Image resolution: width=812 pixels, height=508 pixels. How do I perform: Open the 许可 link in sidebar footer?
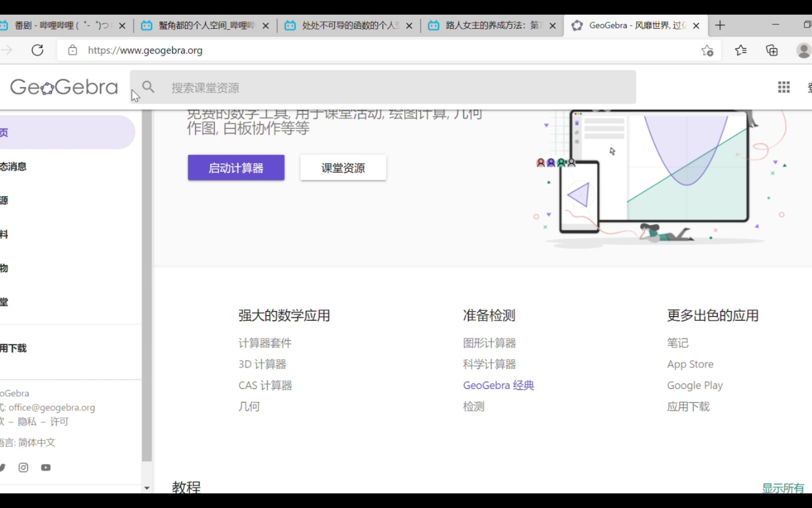(x=59, y=421)
